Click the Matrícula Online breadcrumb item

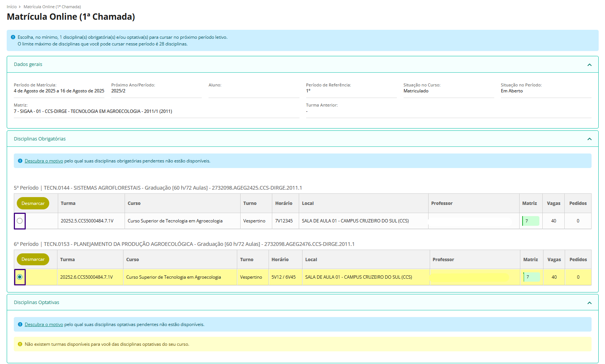(52, 7)
